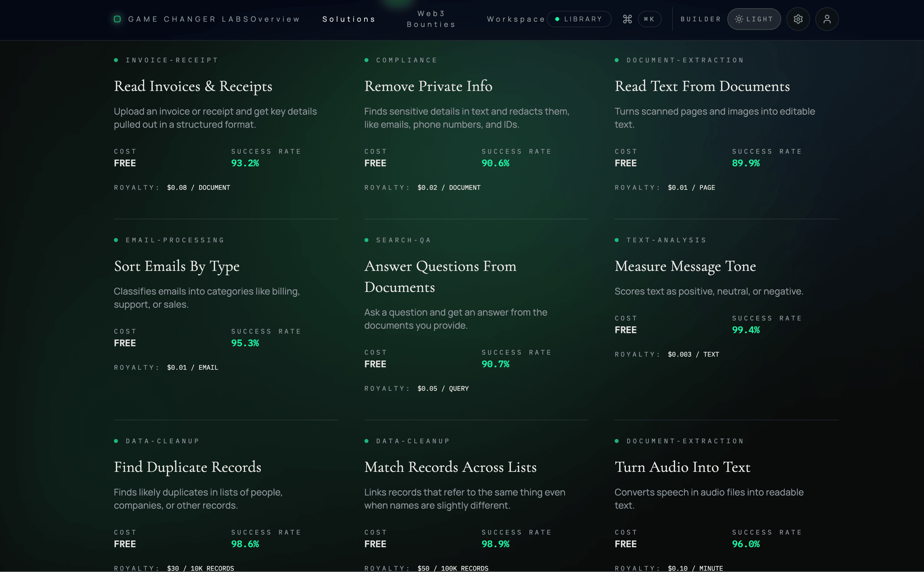This screenshot has height=572, width=924.
Task: Switch workspace using the LIBRARY pill
Action: coord(579,18)
